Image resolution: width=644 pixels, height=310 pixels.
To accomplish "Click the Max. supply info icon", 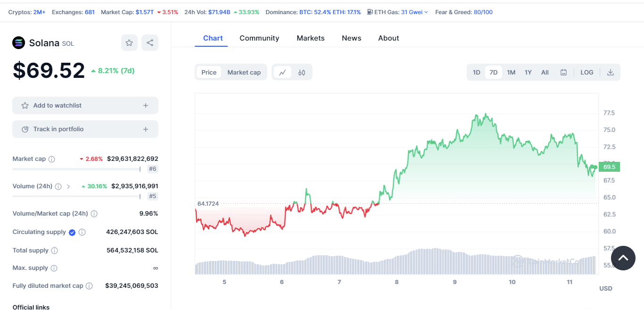I will pos(54,268).
